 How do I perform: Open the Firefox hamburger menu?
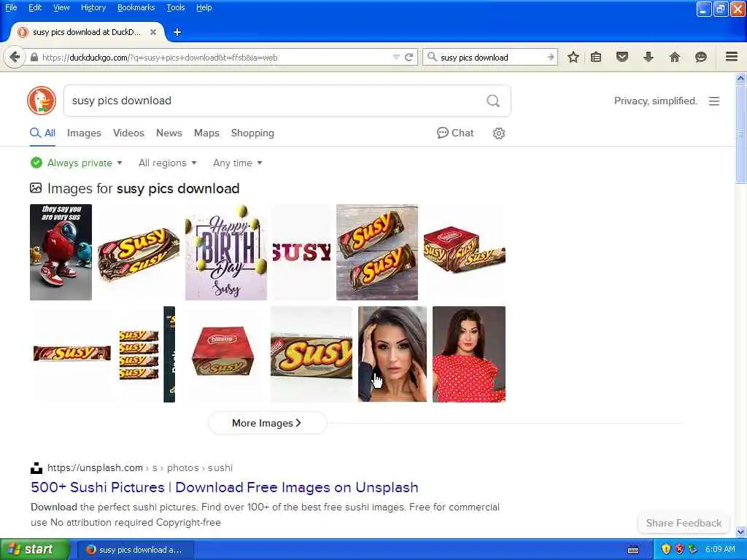(732, 57)
